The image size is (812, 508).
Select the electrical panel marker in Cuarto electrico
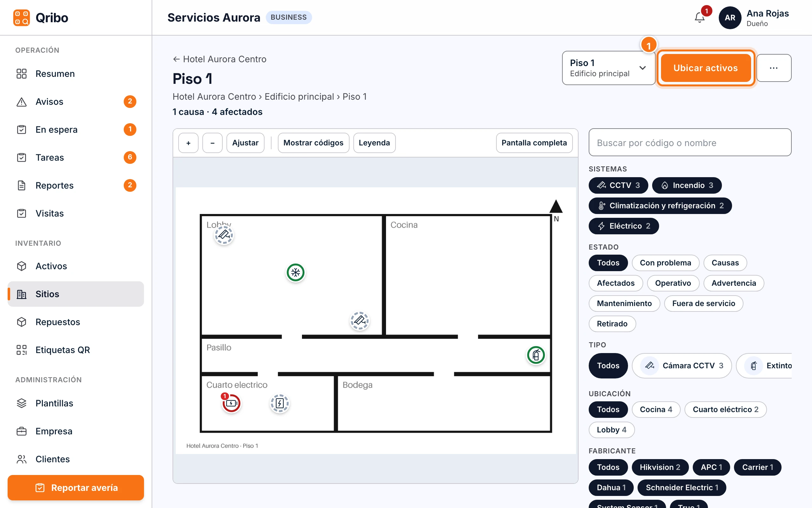coord(279,403)
